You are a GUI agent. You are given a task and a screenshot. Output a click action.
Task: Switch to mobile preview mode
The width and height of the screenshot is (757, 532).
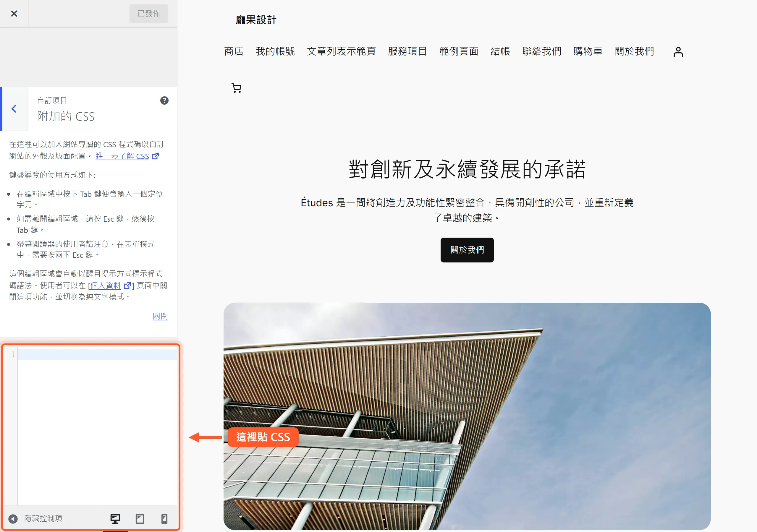coord(164,518)
